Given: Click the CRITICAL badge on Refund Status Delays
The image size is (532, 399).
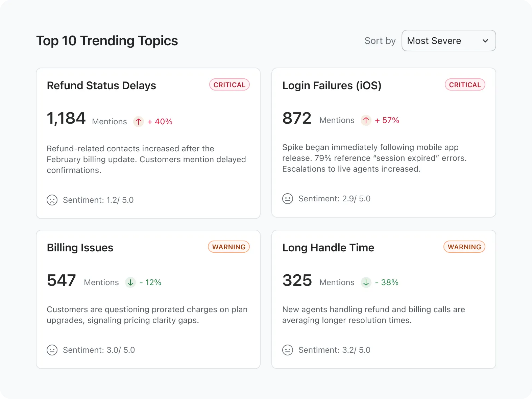Looking at the screenshot, I should pyautogui.click(x=229, y=85).
